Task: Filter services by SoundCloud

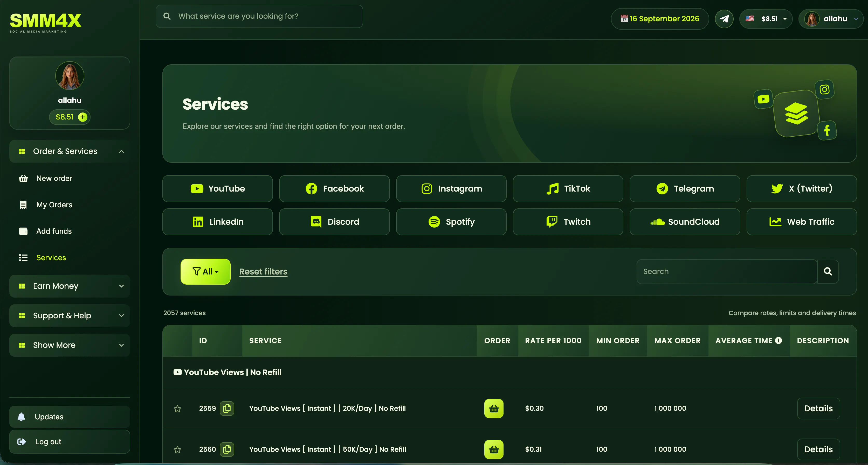Action: (x=685, y=222)
